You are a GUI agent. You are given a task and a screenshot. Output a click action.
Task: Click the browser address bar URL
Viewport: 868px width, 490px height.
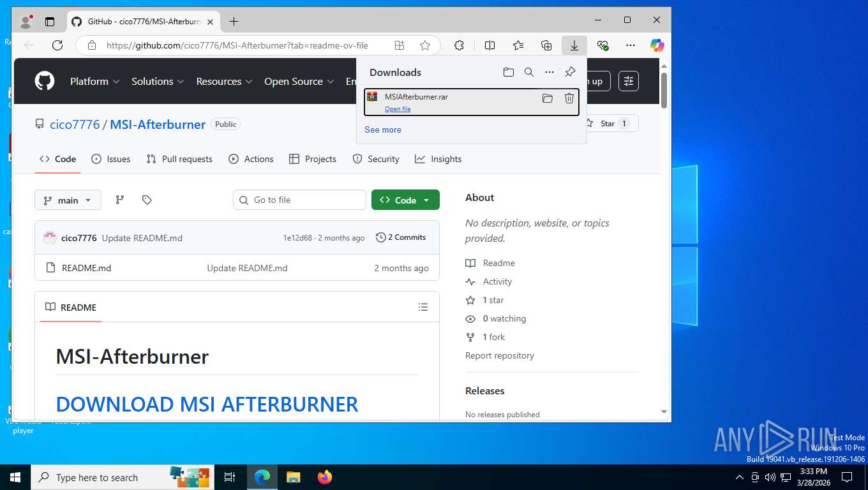(237, 45)
